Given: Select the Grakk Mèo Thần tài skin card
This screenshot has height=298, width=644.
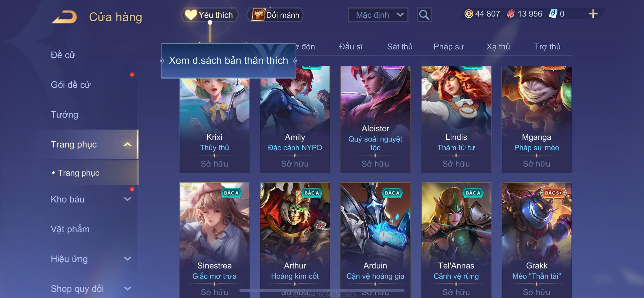Looking at the screenshot, I should coord(536,240).
